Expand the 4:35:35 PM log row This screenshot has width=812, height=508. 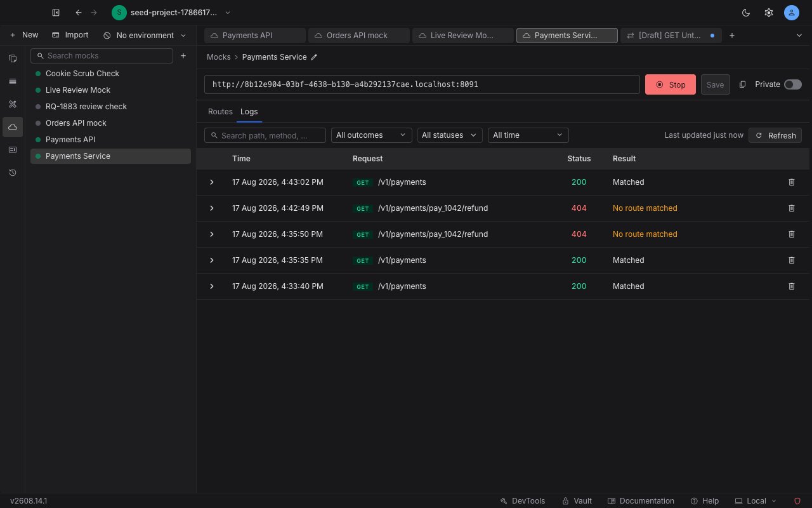[x=212, y=260]
